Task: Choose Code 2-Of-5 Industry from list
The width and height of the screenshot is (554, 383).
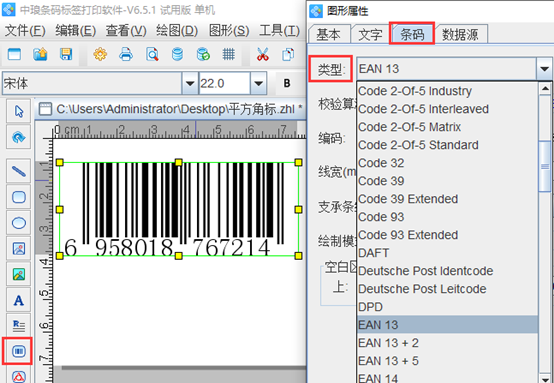Action: coord(447,91)
